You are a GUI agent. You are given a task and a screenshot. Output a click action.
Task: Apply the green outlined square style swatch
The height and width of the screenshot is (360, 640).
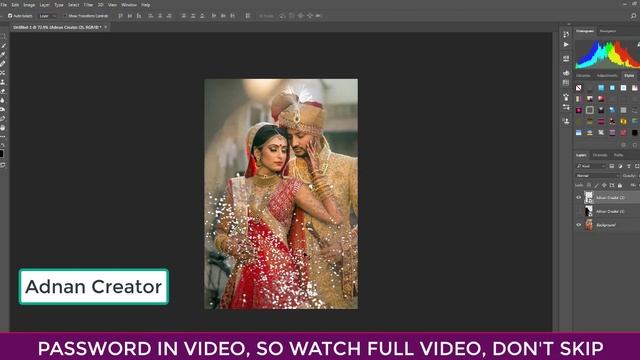click(590, 110)
